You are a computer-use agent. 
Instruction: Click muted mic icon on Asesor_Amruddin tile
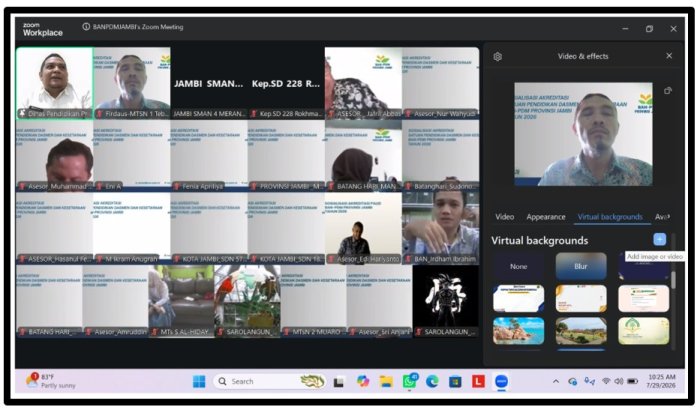point(88,332)
